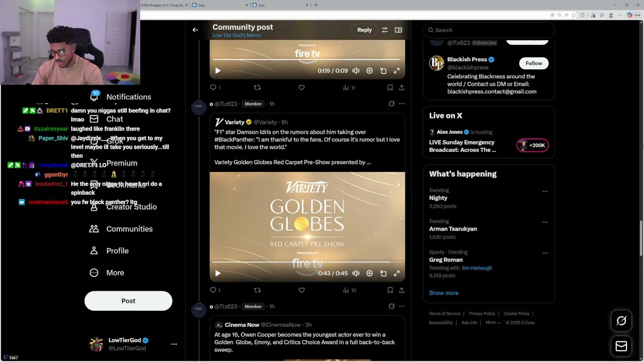
Task: Mute the top video at 0:09
Action: click(356, 71)
